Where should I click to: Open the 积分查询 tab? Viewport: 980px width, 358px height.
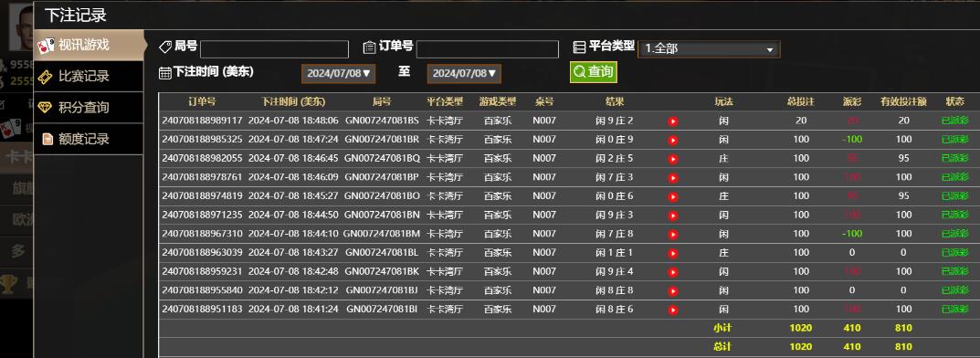(x=88, y=108)
